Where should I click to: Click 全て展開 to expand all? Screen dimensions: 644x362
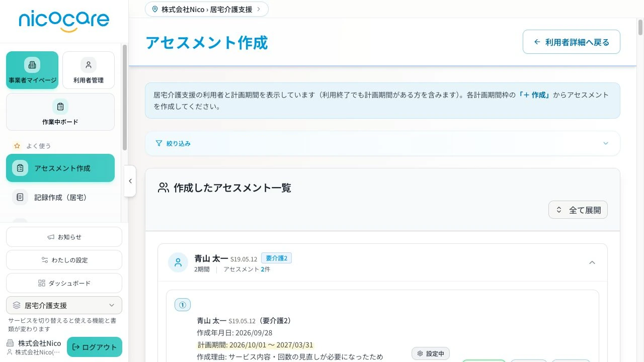578,210
